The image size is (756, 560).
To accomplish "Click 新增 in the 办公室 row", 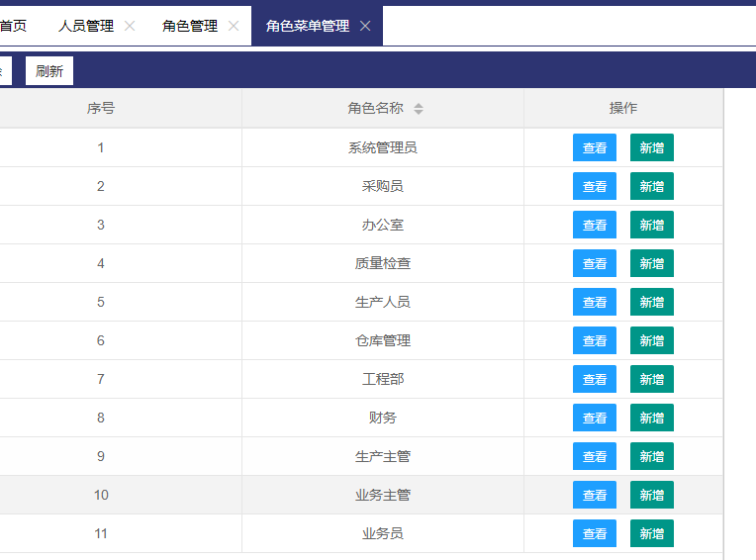I will pos(652,225).
